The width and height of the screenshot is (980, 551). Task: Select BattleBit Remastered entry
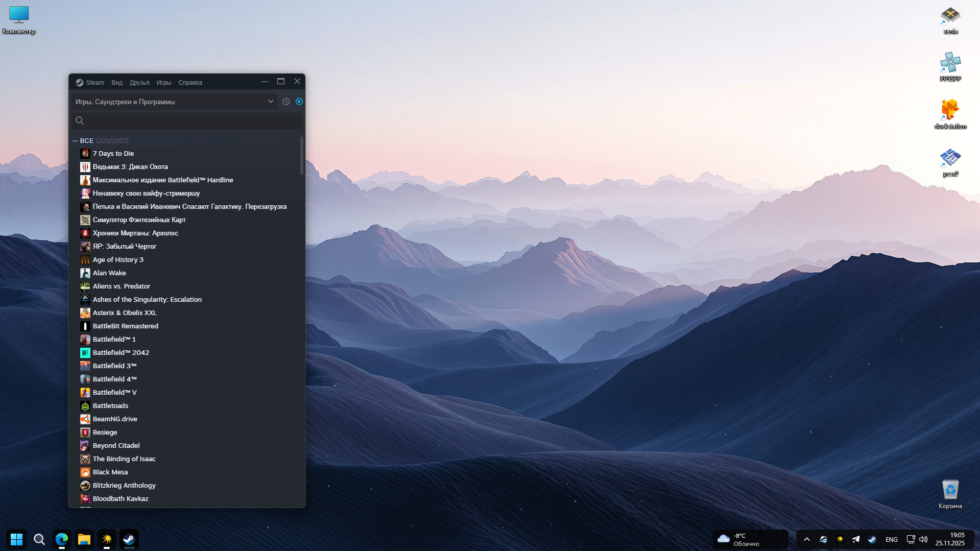tap(187, 326)
